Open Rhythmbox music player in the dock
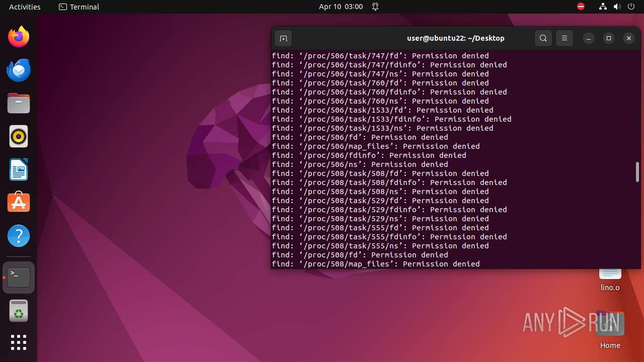The width and height of the screenshot is (644, 362). point(19,136)
